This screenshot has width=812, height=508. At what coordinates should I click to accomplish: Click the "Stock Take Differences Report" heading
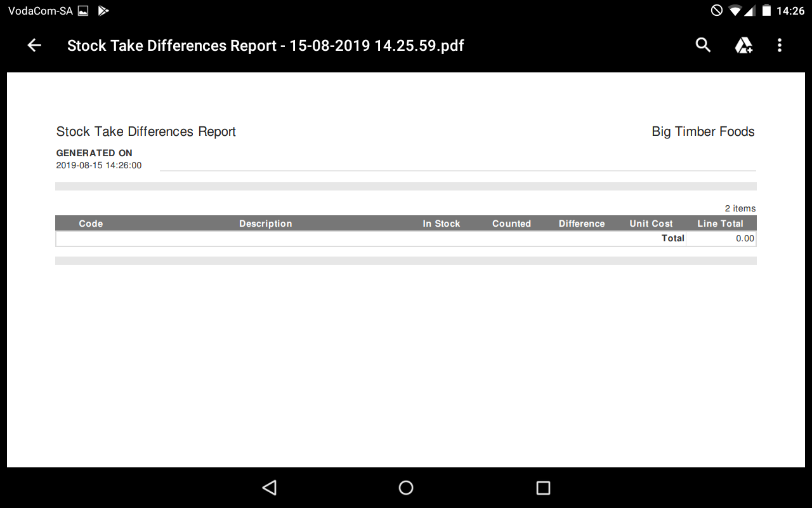(x=146, y=131)
